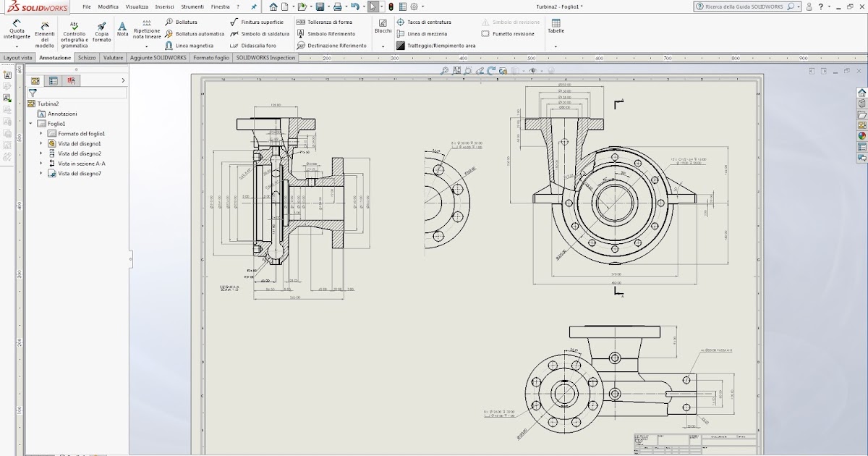
Task: Open the Inserisci menu
Action: pos(166,6)
